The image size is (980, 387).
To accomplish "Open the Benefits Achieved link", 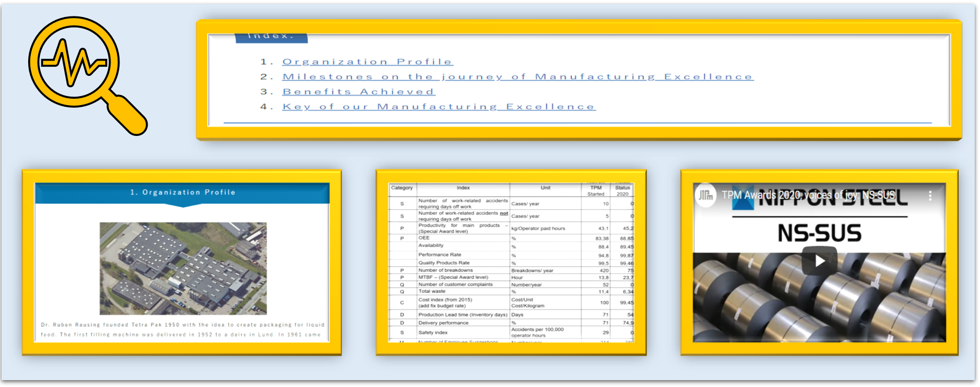I will coord(359,92).
